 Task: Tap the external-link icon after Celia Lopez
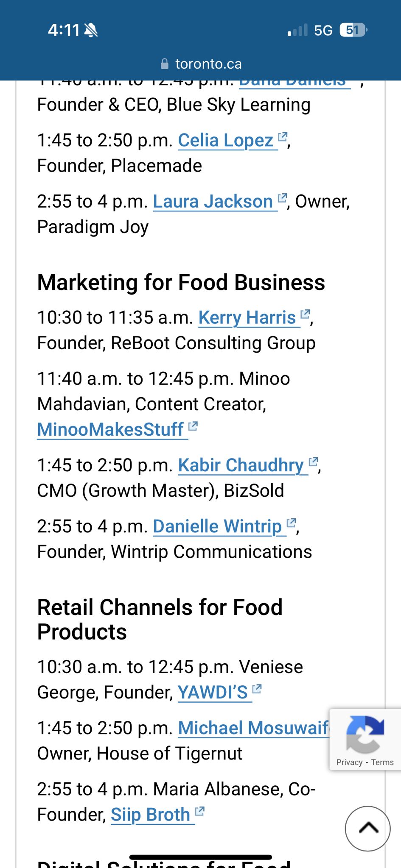[x=283, y=137]
